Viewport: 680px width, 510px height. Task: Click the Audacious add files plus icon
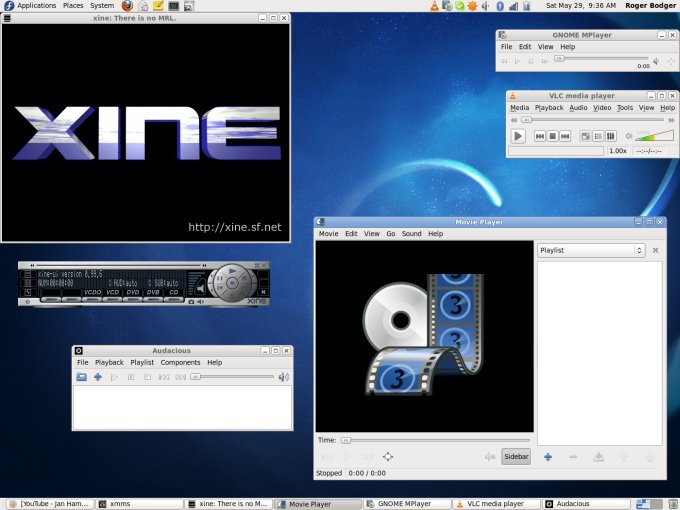point(98,377)
